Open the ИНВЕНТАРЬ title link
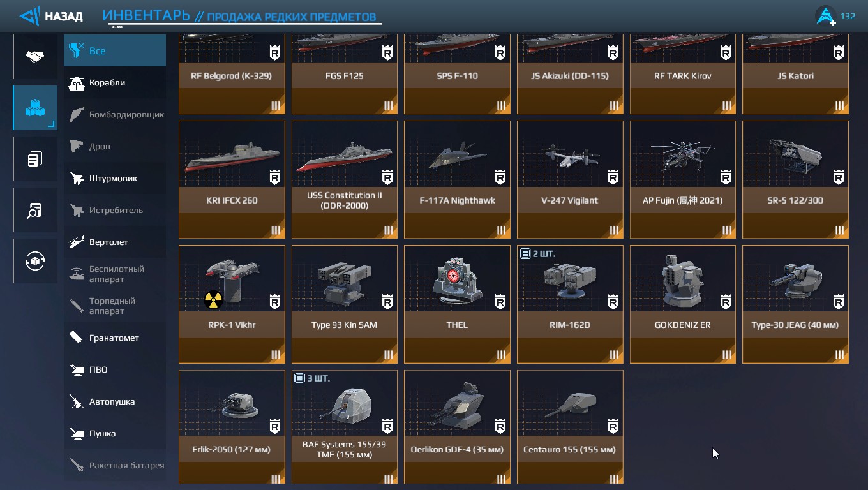868x490 pixels. click(146, 15)
